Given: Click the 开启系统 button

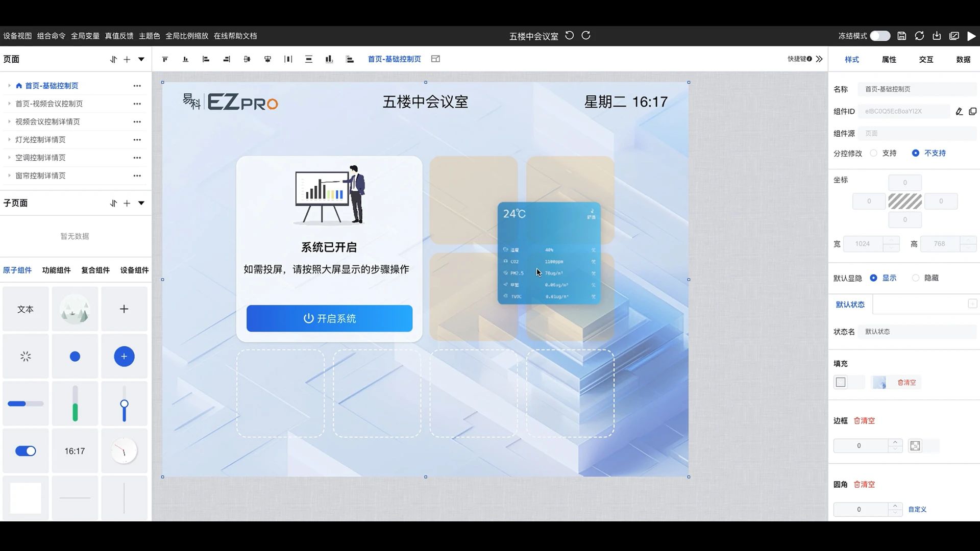Looking at the screenshot, I should (x=329, y=318).
